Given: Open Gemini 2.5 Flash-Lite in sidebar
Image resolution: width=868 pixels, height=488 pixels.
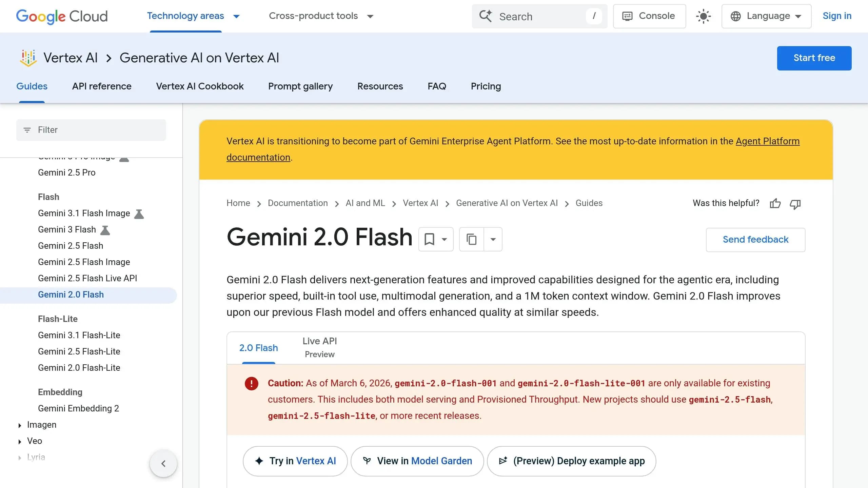Looking at the screenshot, I should pos(79,351).
